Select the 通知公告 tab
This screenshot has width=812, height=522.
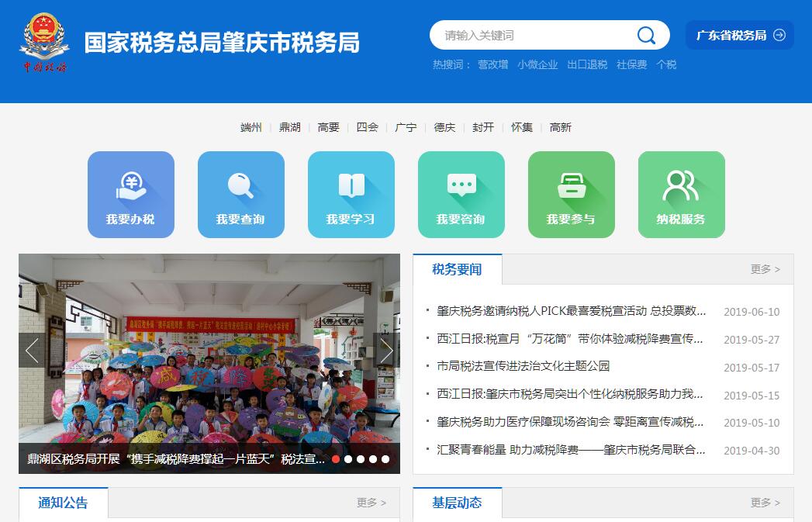(63, 503)
